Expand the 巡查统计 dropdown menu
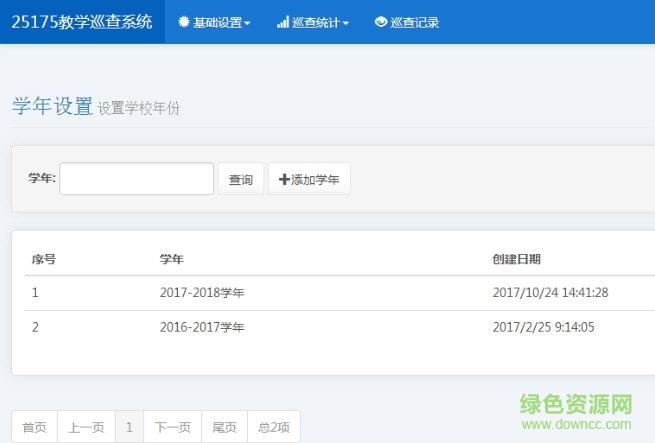Viewport: 655px width, 443px height. (312, 22)
